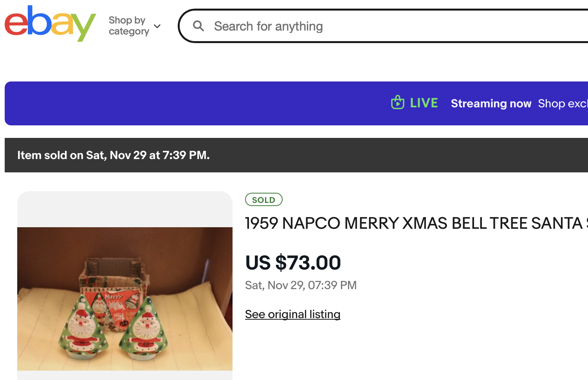Viewport: 588px width, 380px height.
Task: Open the "Shop by category" text label
Action: [128, 26]
